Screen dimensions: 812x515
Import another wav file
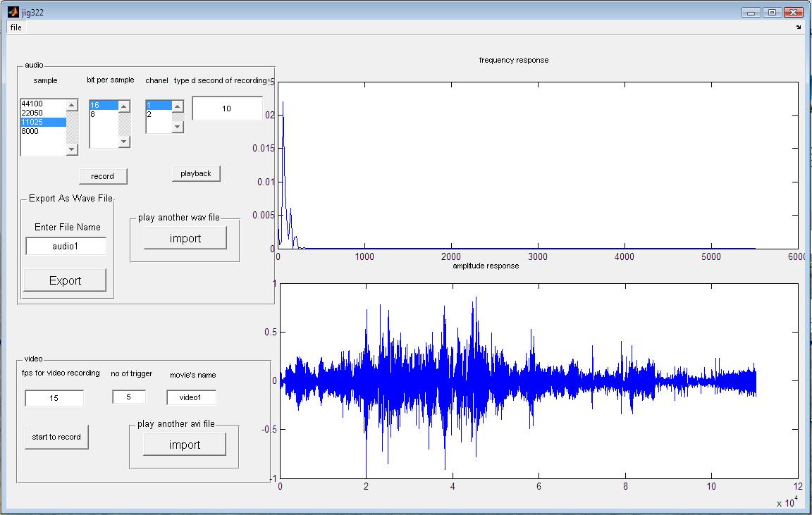(185, 239)
